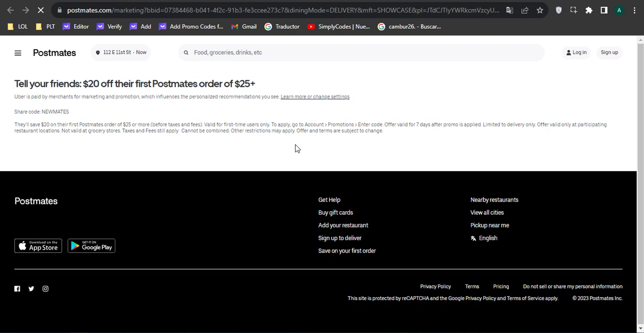This screenshot has height=333, width=644.
Task: Click the footer Postmates logo
Action: pyautogui.click(x=36, y=201)
